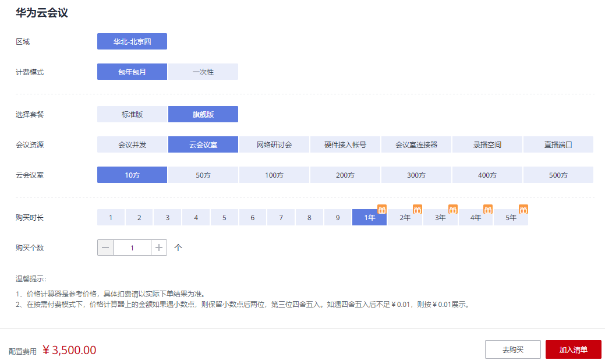Set purchase duration to 9 months
This screenshot has height=364, width=605.
point(338,217)
